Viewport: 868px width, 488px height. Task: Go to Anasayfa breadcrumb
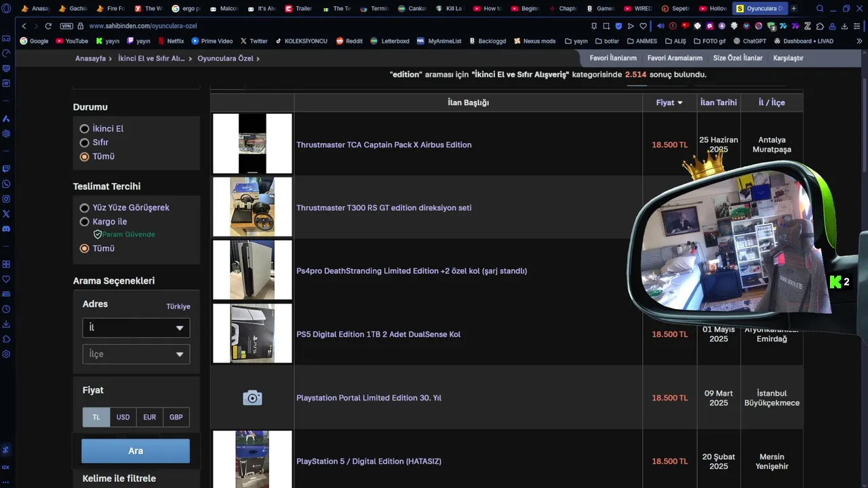tap(90, 58)
